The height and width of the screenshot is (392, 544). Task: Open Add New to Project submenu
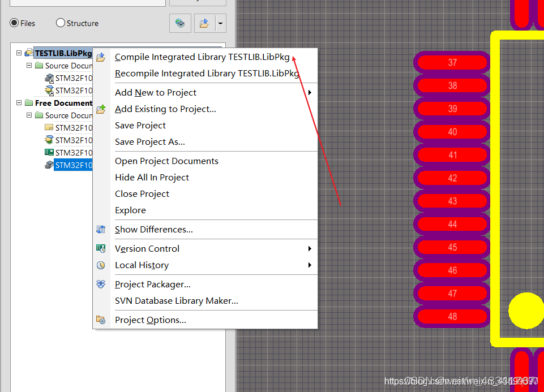tap(205, 93)
